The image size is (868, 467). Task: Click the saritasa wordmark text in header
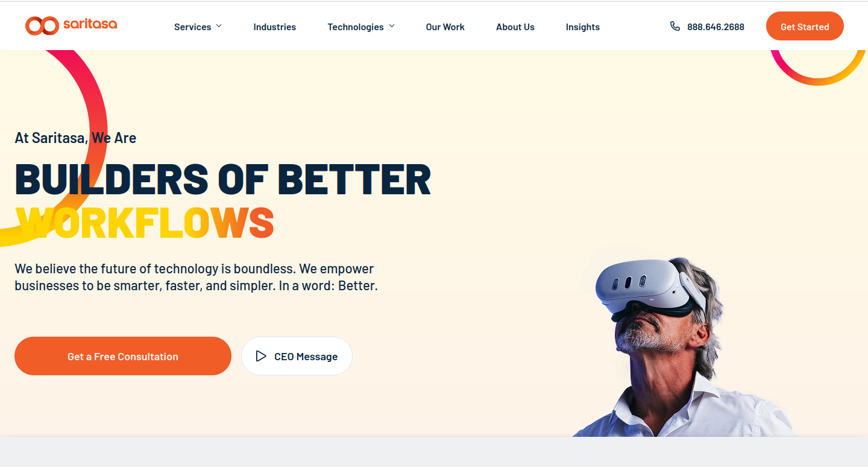pos(90,25)
